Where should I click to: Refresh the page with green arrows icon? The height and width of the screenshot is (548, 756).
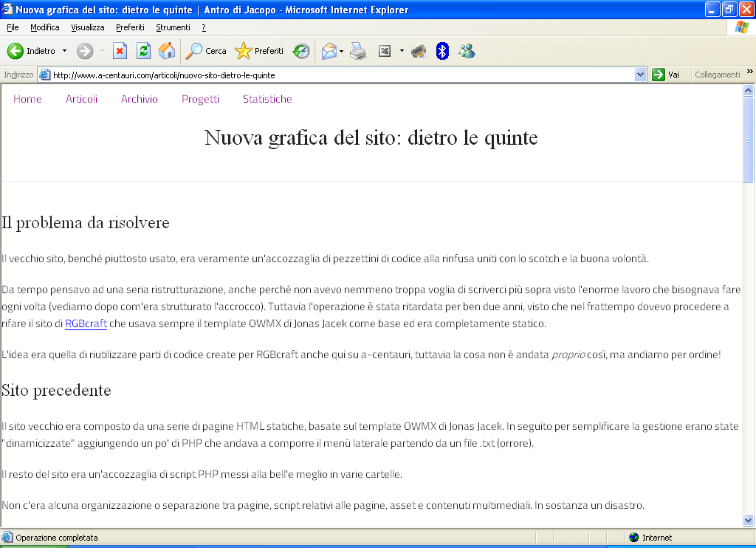coord(143,51)
